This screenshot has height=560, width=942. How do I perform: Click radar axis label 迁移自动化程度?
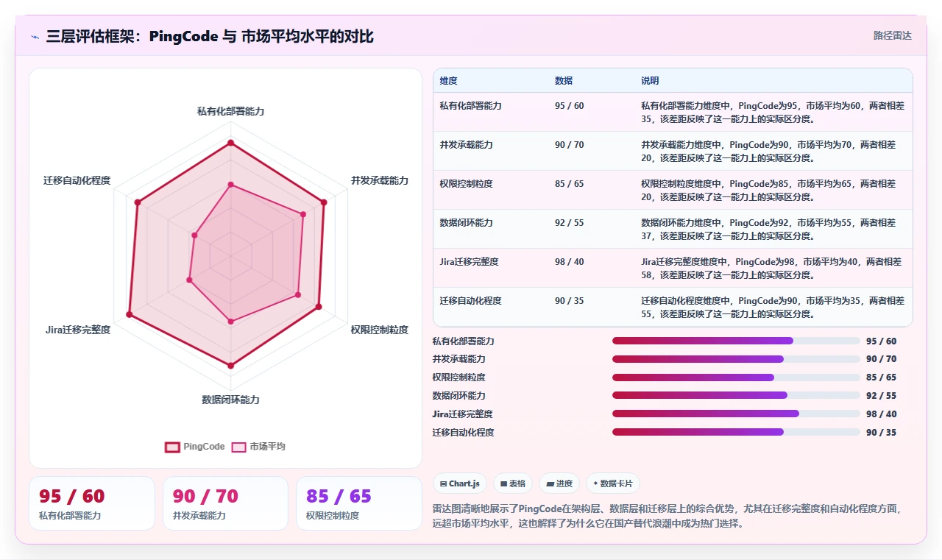pos(77,180)
